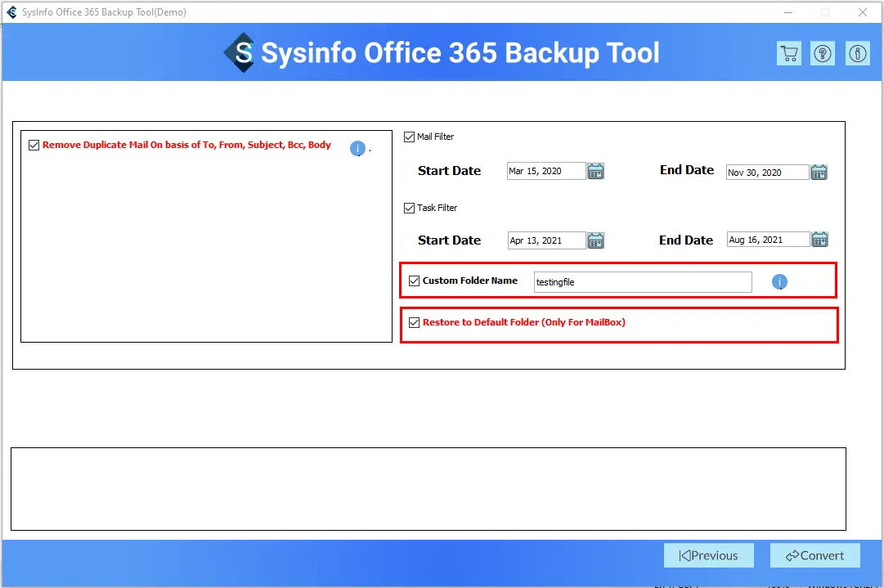Toggle the Task Filter checkbox
Viewport: 884px width, 588px height.
pos(410,208)
